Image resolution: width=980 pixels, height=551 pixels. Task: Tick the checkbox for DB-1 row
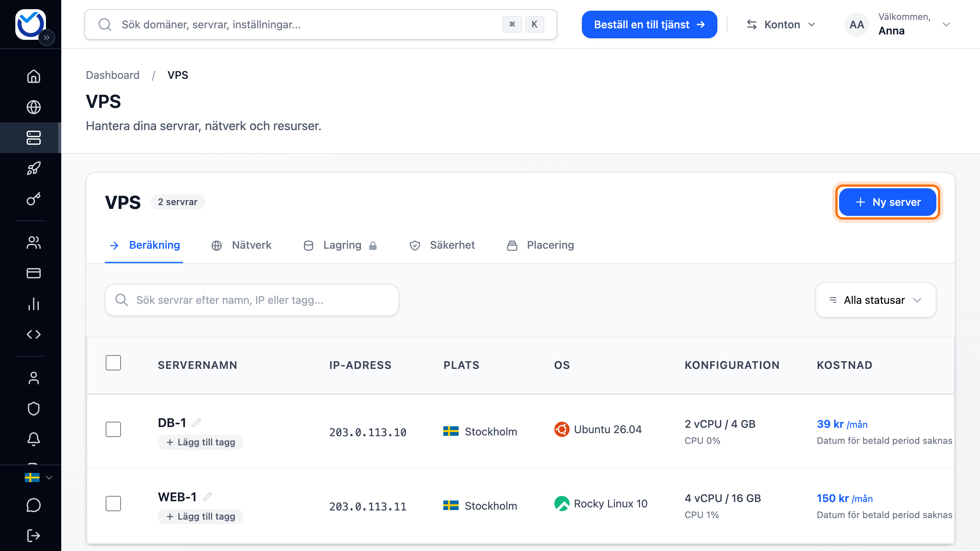tap(113, 429)
